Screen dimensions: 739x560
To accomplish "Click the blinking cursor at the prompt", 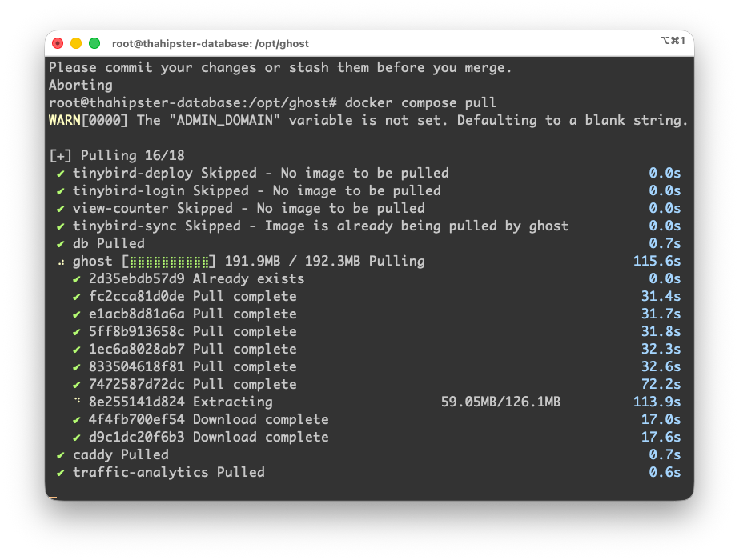I will tap(53, 496).
